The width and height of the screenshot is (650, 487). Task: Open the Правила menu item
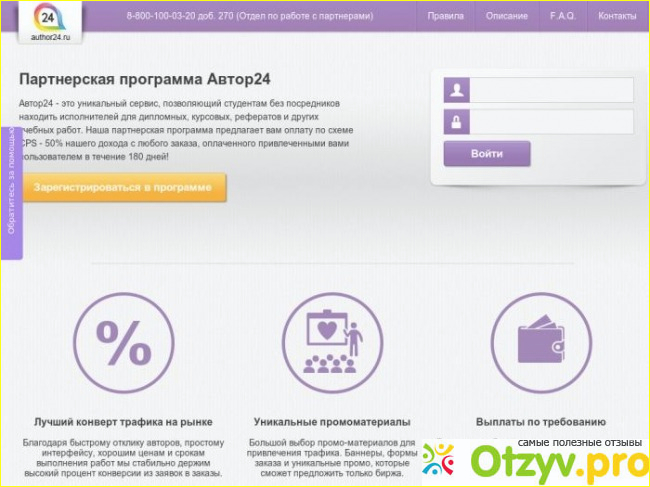point(445,17)
